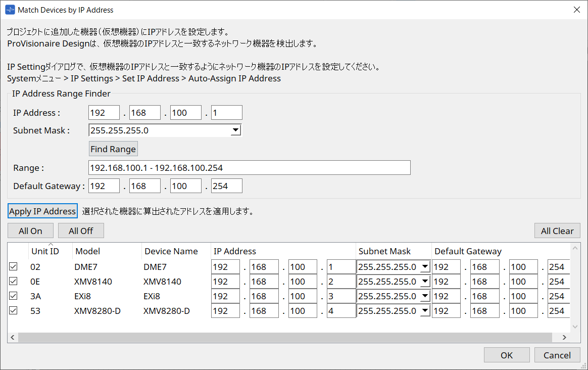588x370 pixels.
Task: Click the EXi8 row IP last octet field
Action: pyautogui.click(x=341, y=296)
